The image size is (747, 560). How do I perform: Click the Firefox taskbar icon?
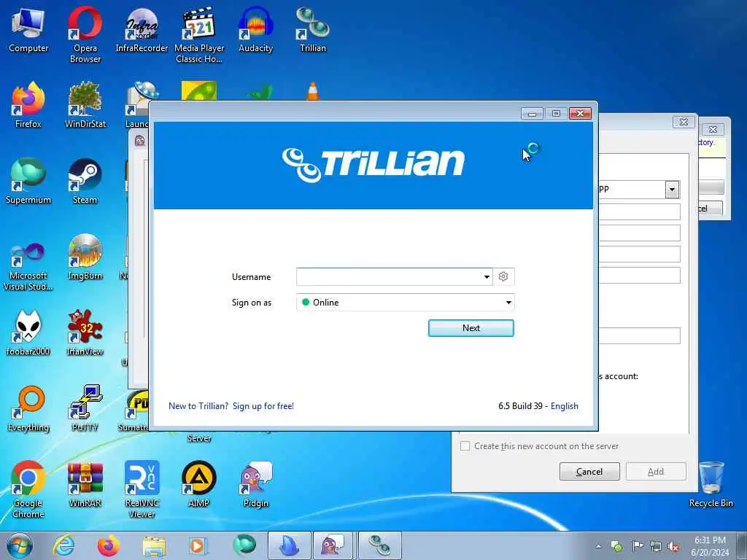pyautogui.click(x=108, y=545)
